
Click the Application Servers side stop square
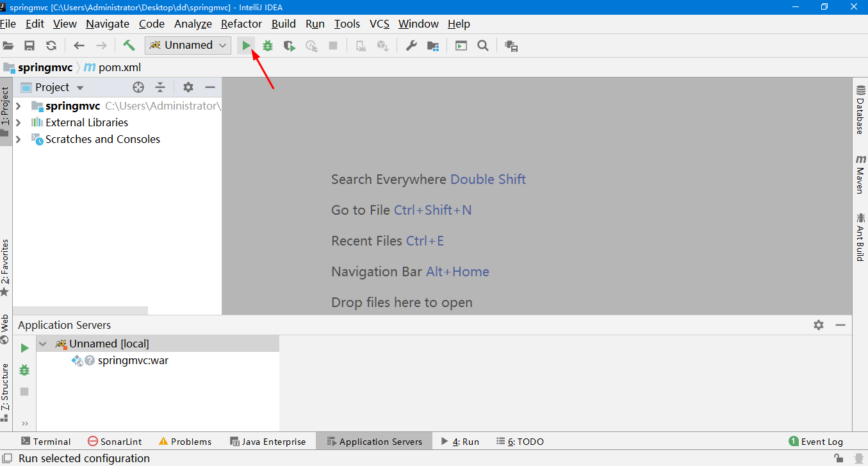coord(24,392)
